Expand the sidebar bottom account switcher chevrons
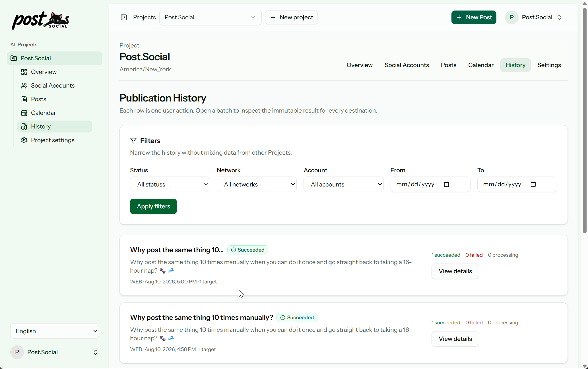Screen dimensions: 588x369 click(x=96, y=352)
